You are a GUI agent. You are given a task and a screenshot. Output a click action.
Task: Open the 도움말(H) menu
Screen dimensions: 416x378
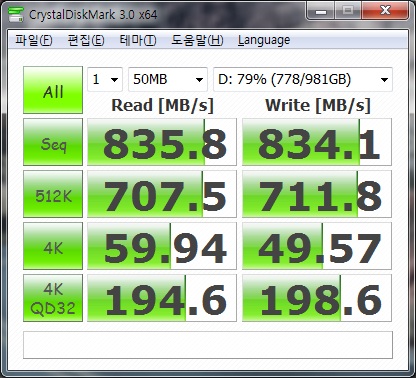point(197,40)
